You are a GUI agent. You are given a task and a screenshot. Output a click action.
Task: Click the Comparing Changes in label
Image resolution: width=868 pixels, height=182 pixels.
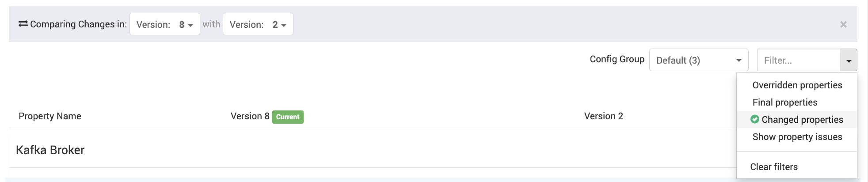coord(78,24)
